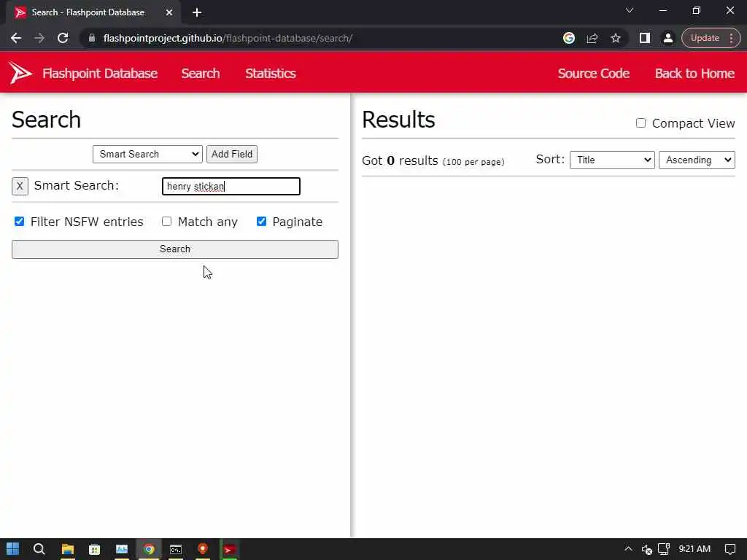This screenshot has height=560, width=747.
Task: Toggle the browser side panel icon
Action: tap(645, 38)
